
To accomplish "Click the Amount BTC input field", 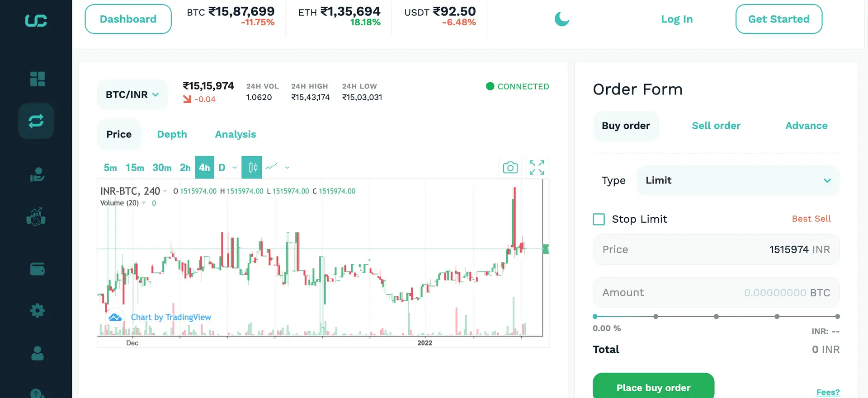I will [x=716, y=293].
